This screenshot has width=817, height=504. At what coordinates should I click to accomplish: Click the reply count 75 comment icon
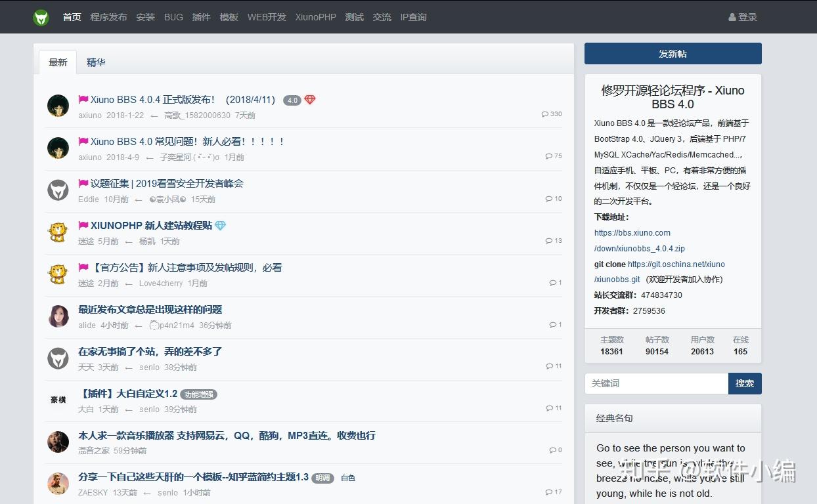click(x=548, y=156)
